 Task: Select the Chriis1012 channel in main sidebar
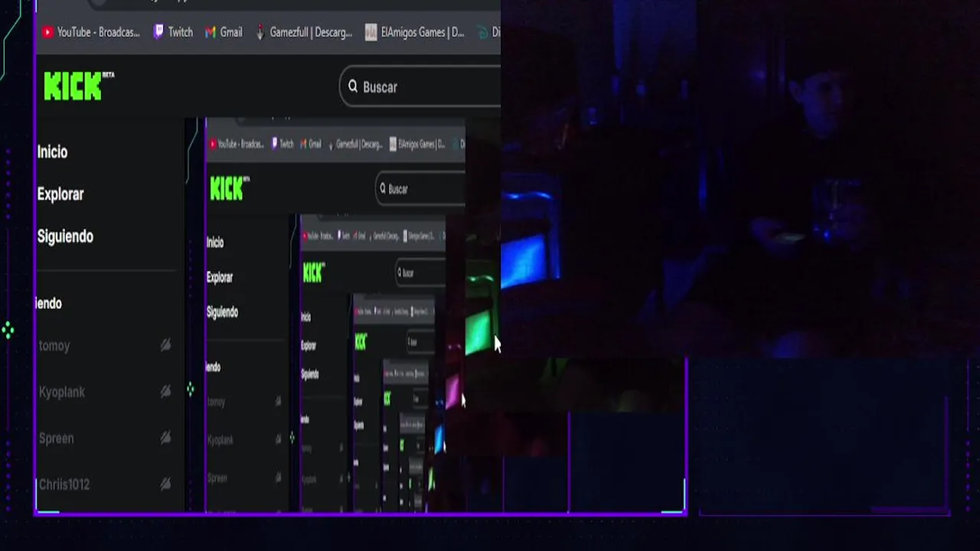(64, 484)
